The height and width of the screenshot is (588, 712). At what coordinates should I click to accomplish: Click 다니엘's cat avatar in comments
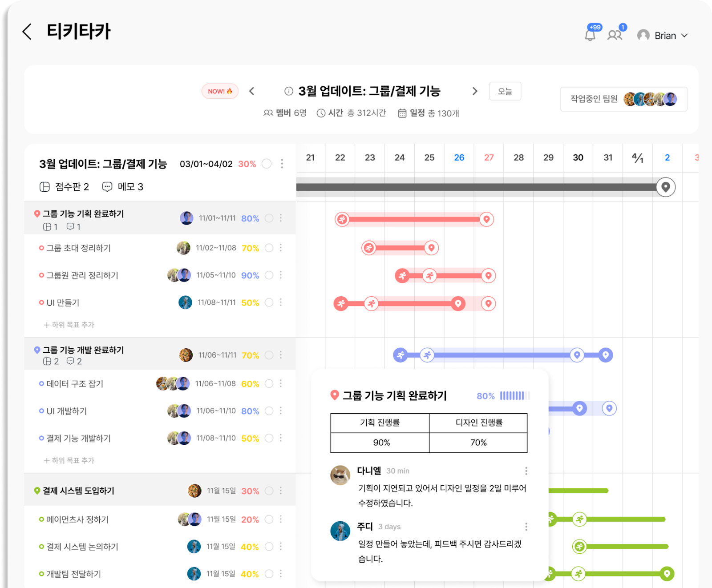[340, 475]
